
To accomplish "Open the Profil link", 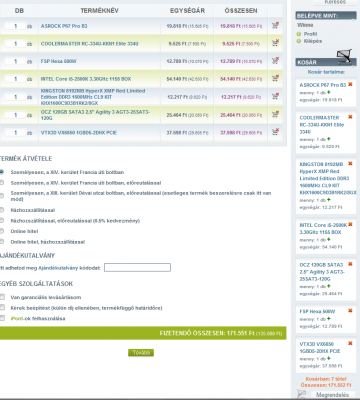I will 310,34.
